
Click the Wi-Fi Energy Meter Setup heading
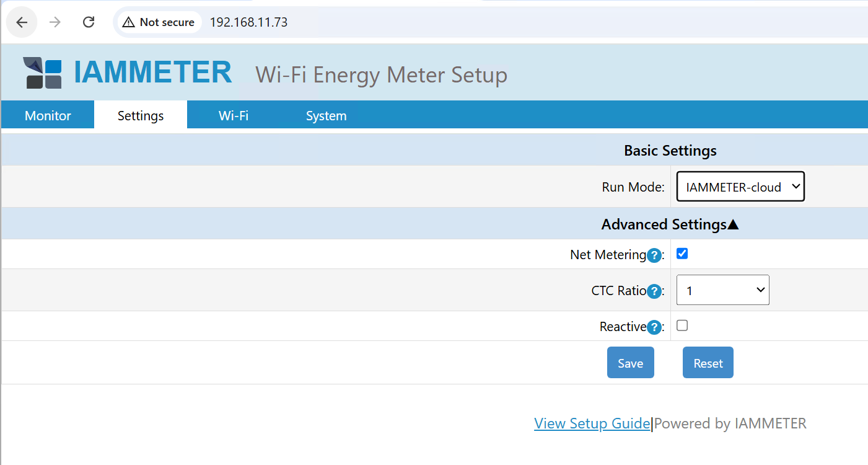[381, 75]
